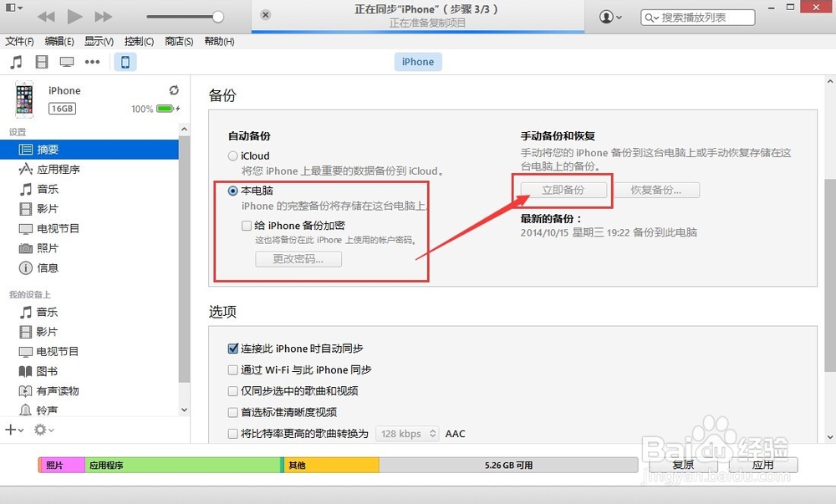Select the iCloud backup radio button

[233, 156]
